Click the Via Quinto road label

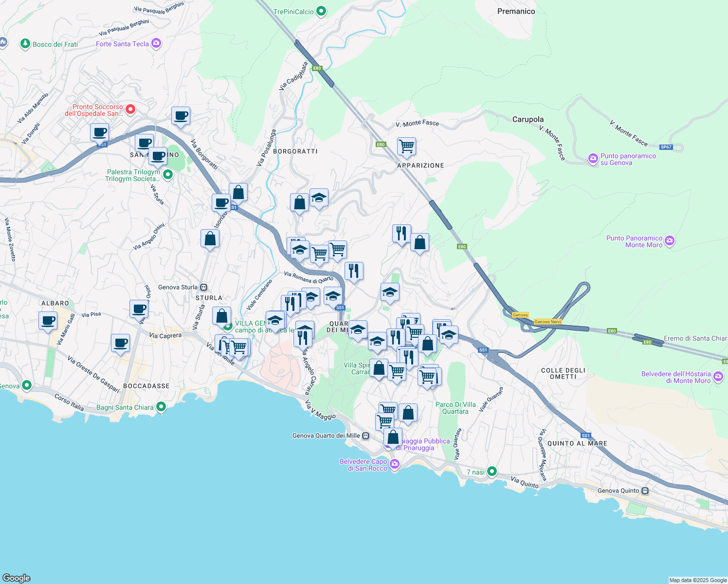525,482
